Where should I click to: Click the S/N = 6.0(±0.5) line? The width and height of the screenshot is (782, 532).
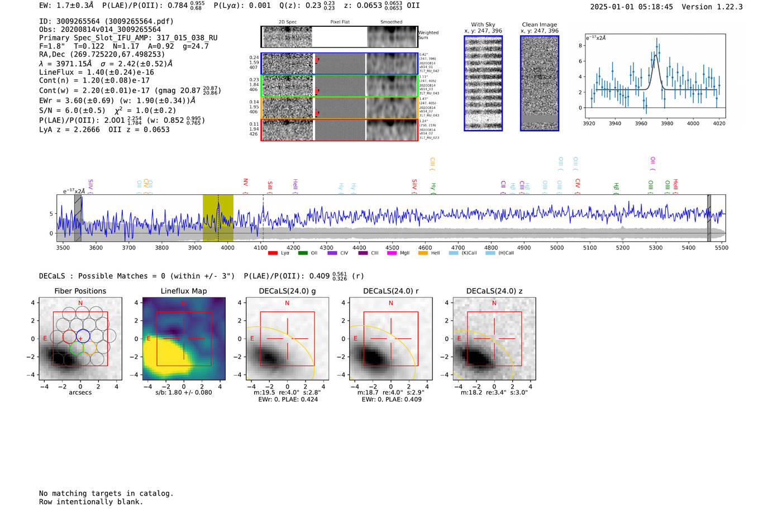[108, 110]
